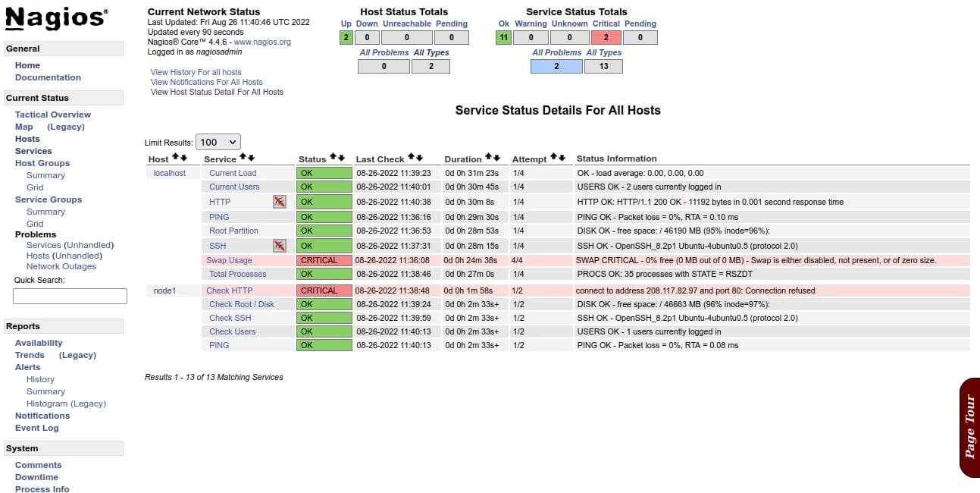Image resolution: width=980 pixels, height=493 pixels.
Task: Open Trends report
Action: pos(30,355)
